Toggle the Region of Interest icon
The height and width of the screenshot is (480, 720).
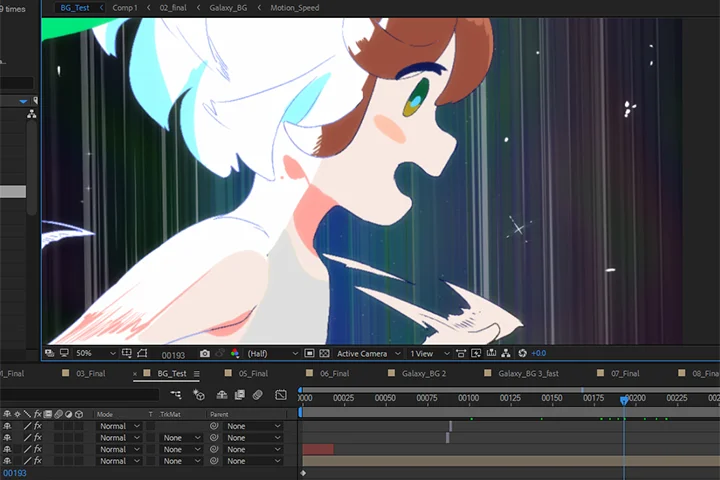point(309,353)
